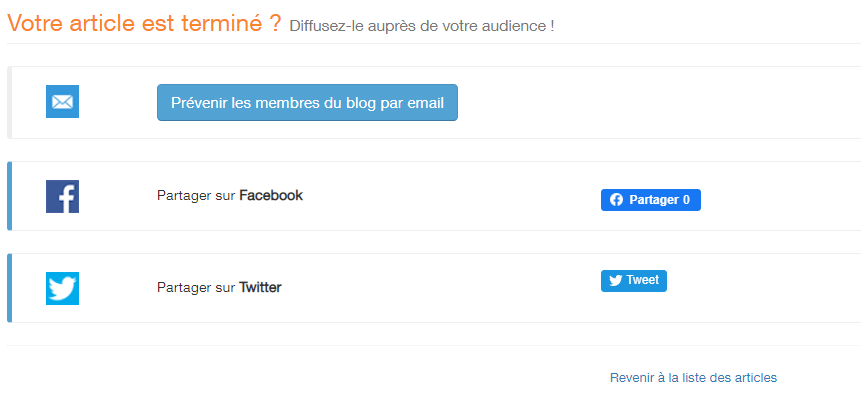861x404 pixels.
Task: Click the blue left bar of the Twitter row
Action: 9,288
